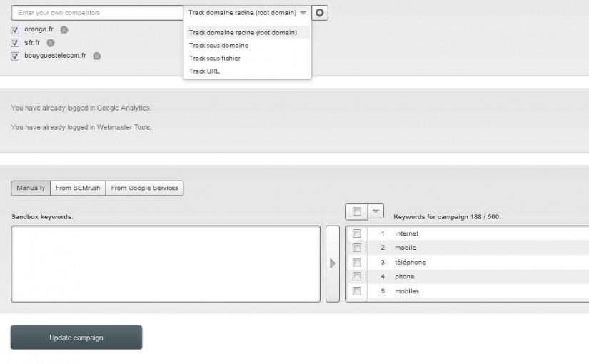Focus the Enter your own competitors field
The width and height of the screenshot is (589, 364).
coord(97,13)
